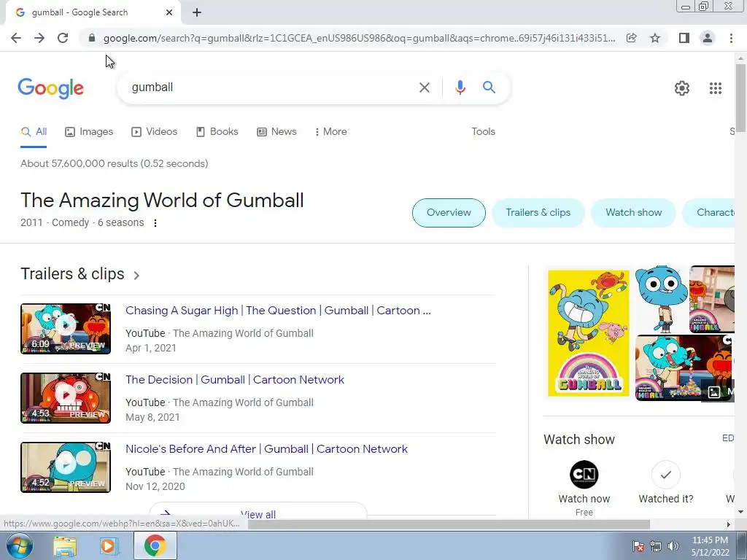Click the vertical scrollbar down arrow
The width and height of the screenshot is (747, 560).
pos(740,512)
